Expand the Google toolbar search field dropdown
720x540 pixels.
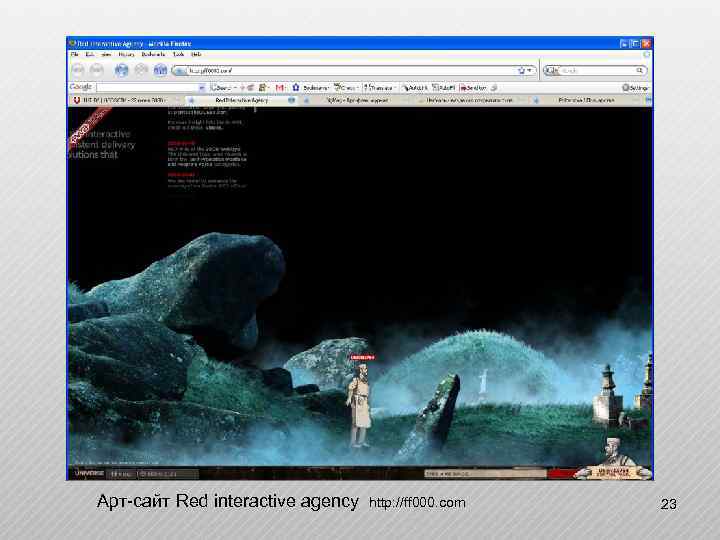tap(202, 87)
